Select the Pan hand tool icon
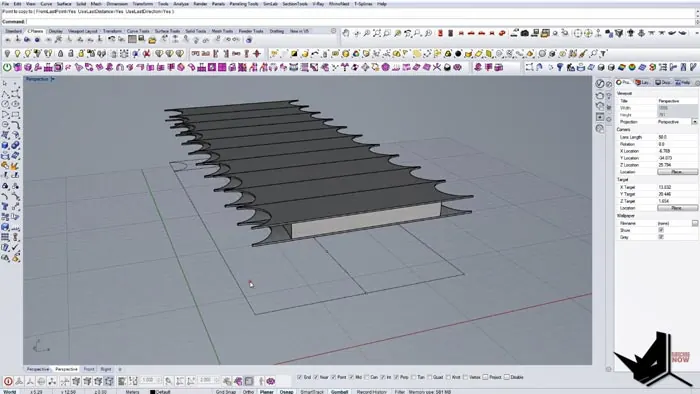700x394 pixels. [346, 33]
